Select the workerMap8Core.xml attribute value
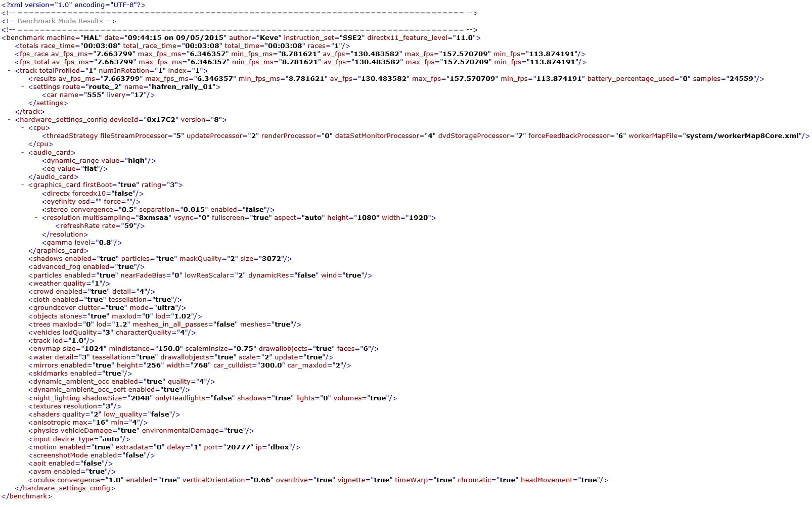 (x=743, y=136)
